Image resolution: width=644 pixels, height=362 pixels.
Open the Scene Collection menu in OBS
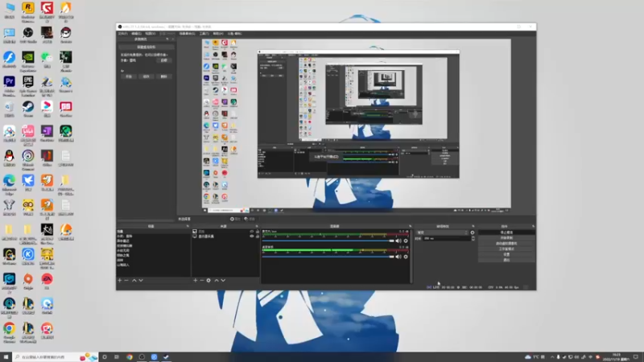click(188, 34)
